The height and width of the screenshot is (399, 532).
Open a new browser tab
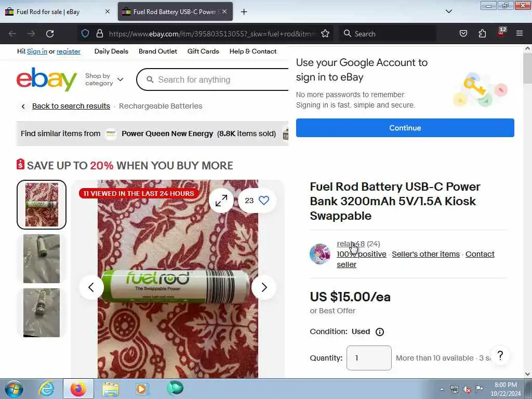point(244,12)
